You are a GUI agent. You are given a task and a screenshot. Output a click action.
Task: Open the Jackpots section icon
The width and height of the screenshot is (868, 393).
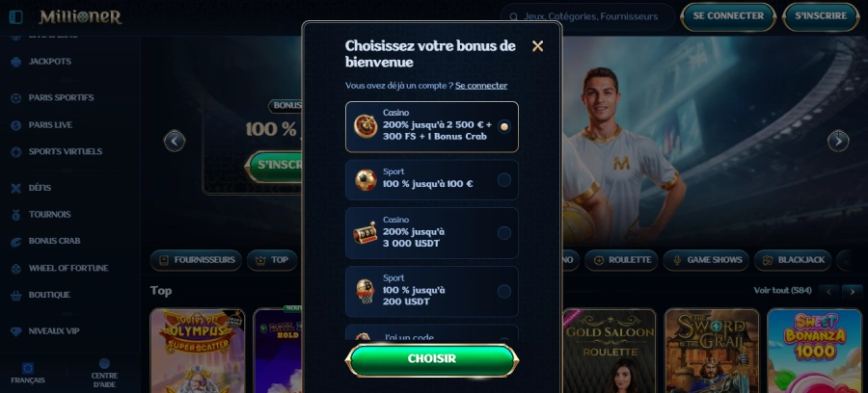[16, 62]
